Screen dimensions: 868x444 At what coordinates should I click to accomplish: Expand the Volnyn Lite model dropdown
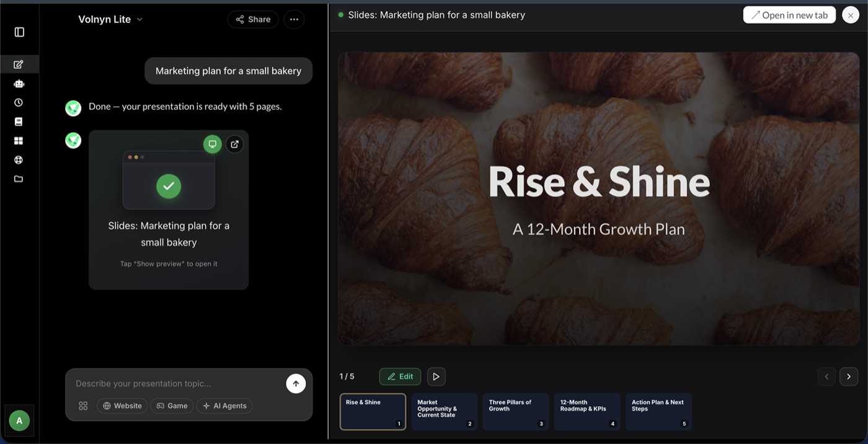tap(110, 19)
